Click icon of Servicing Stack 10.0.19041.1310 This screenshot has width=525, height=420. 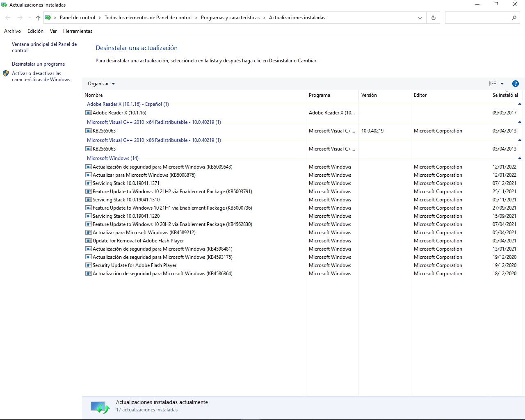tap(88, 200)
